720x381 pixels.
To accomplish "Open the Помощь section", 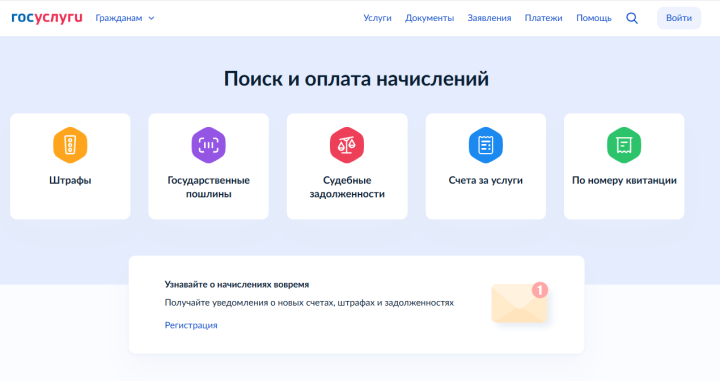I will click(x=594, y=18).
